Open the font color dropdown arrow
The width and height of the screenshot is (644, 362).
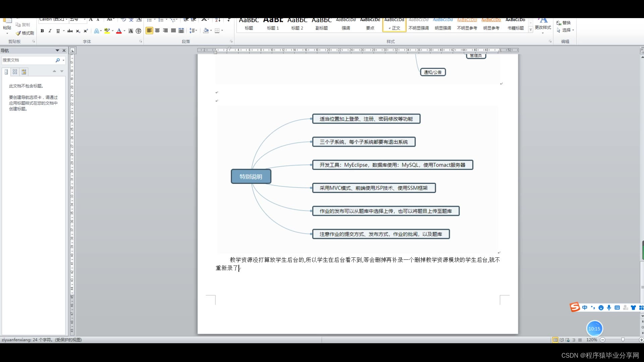[x=124, y=31]
